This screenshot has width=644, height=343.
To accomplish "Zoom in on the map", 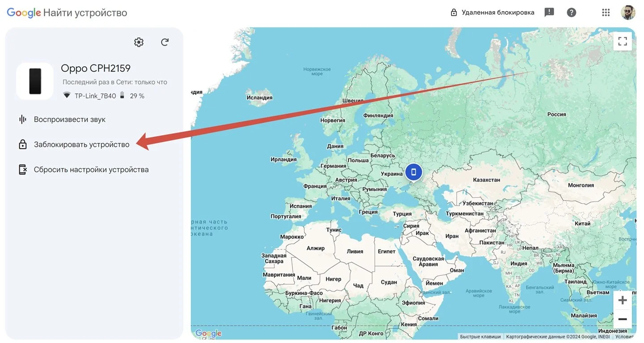I will pos(623,300).
